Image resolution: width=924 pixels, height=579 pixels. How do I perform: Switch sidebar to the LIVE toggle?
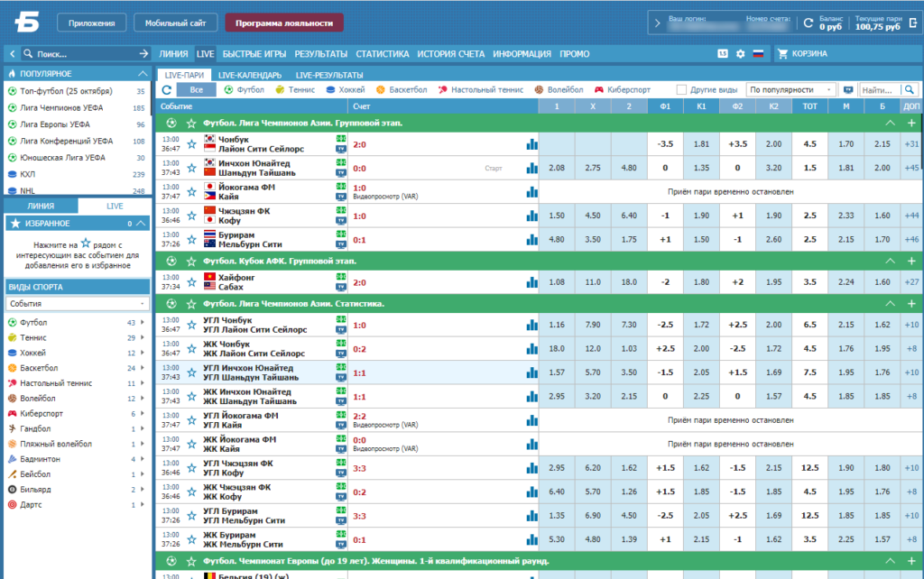pyautogui.click(x=115, y=207)
